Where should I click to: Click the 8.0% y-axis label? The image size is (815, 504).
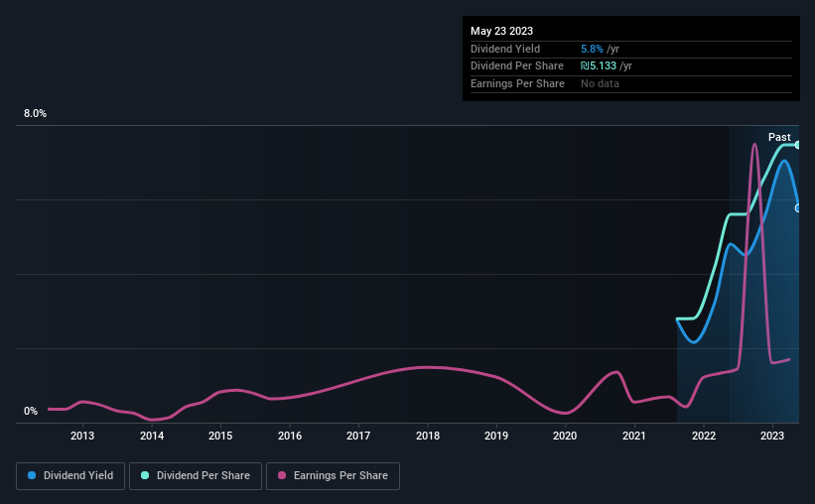[35, 113]
